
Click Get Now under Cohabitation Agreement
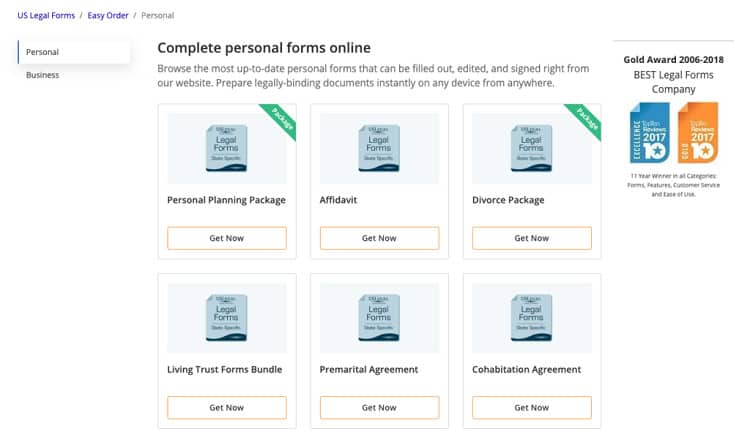(x=532, y=408)
